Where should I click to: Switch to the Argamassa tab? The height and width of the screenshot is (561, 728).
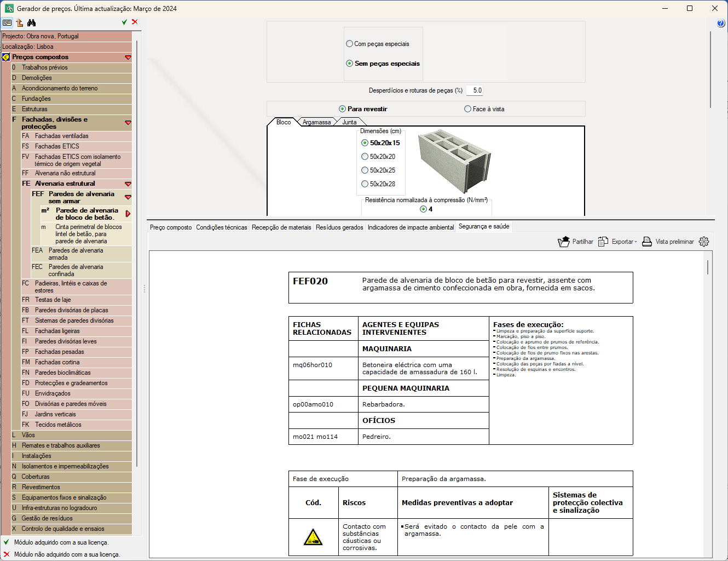(x=316, y=122)
